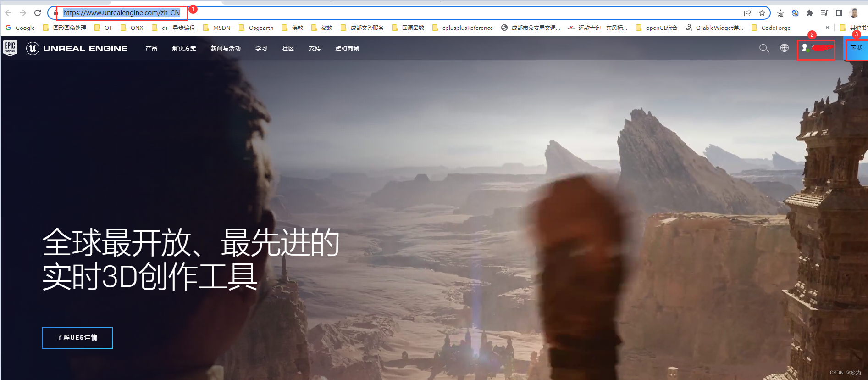The height and width of the screenshot is (380, 868).
Task: Open the QT bookmark folder
Action: [103, 28]
